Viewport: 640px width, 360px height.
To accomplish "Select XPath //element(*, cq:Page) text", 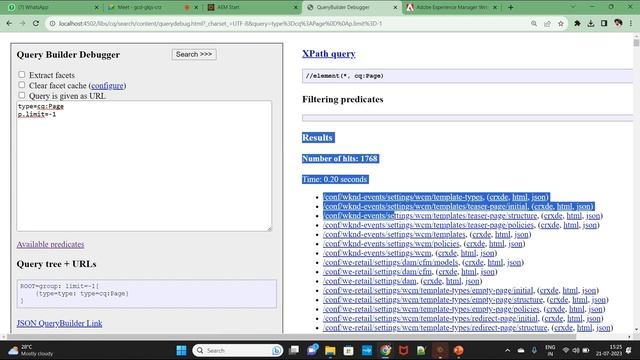I will tap(344, 76).
